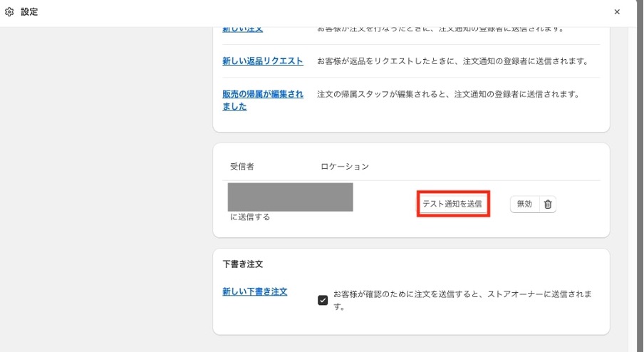Delete the recipient using the trash icon
Viewport: 644px width, 352px height.
548,204
